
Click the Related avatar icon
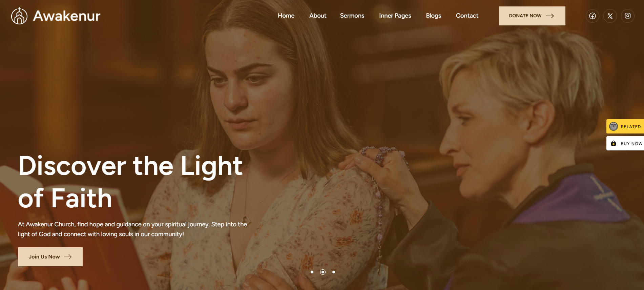click(614, 126)
